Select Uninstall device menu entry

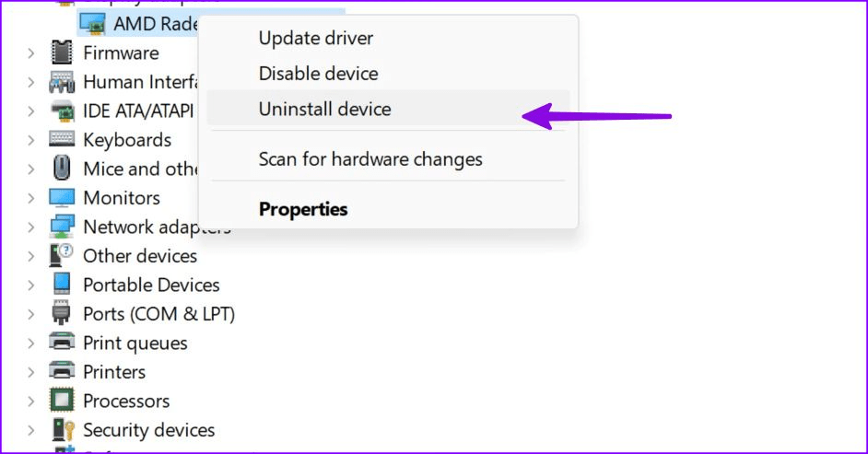pyautogui.click(x=324, y=109)
